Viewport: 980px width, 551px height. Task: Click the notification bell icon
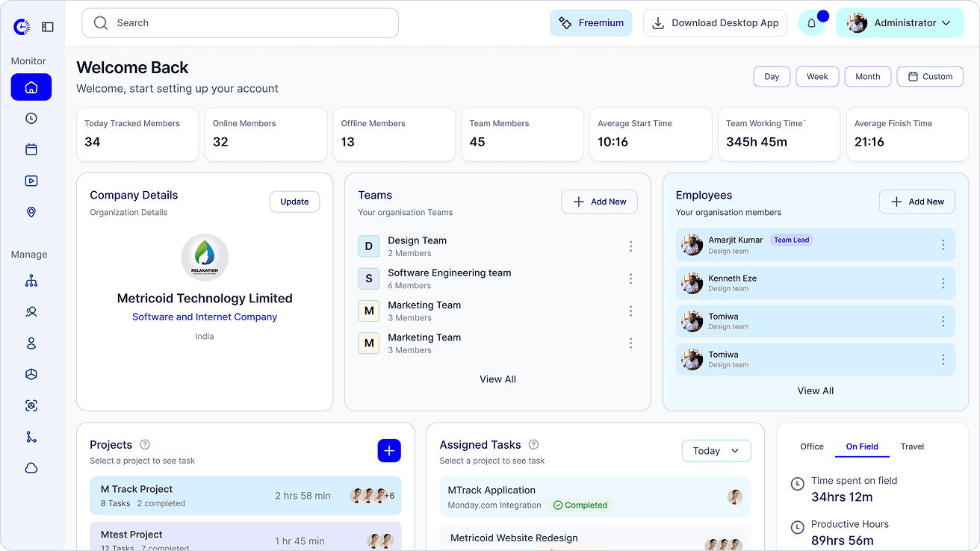pyautogui.click(x=811, y=23)
